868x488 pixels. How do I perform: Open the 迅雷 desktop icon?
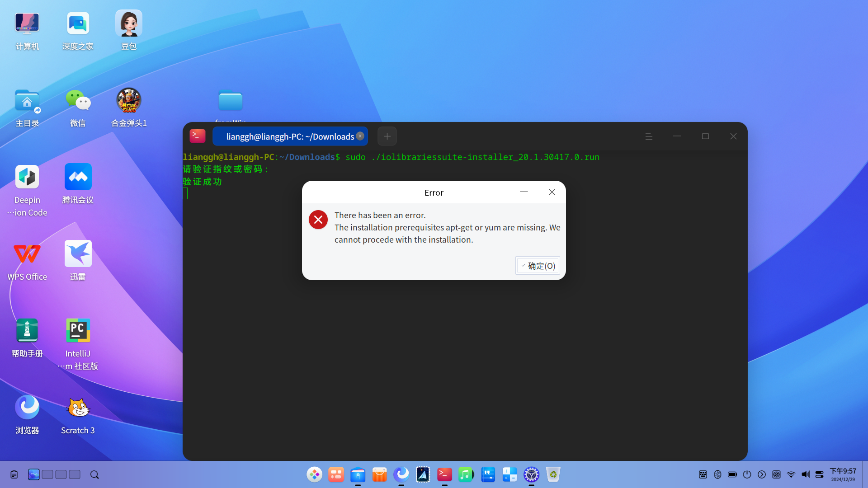pos(78,261)
